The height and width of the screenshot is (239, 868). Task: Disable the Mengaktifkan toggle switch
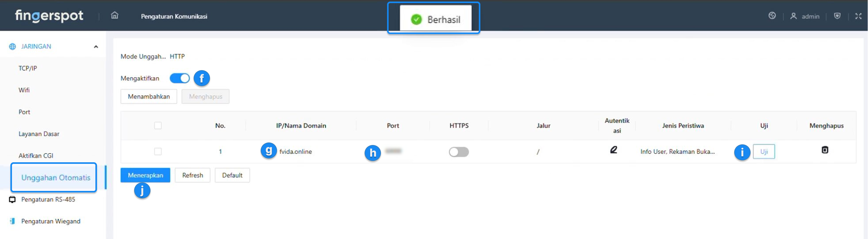tap(179, 78)
